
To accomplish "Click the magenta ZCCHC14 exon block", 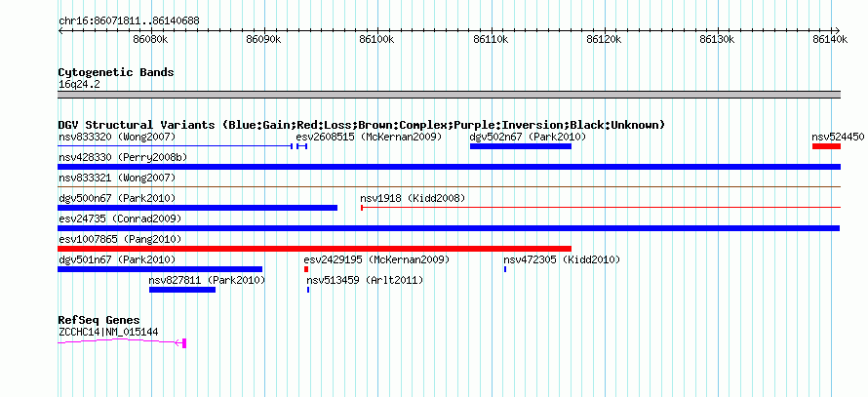I will pyautogui.click(x=184, y=343).
